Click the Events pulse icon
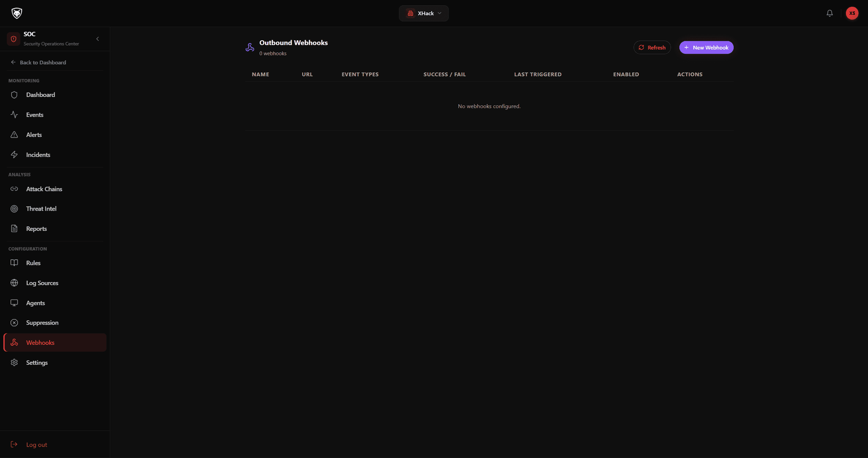Image resolution: width=868 pixels, height=458 pixels. tap(14, 115)
